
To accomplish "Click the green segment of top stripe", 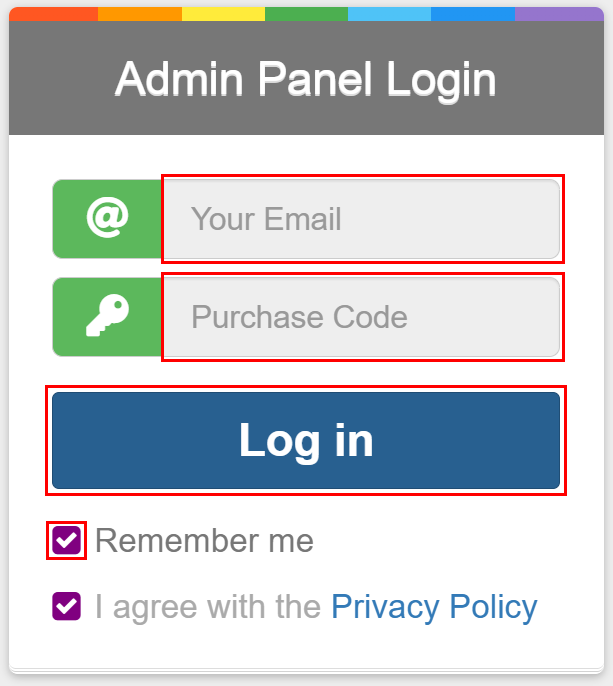I will click(x=306, y=14).
